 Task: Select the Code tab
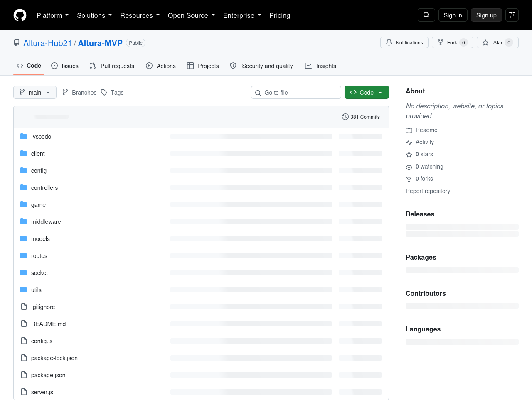click(x=29, y=66)
